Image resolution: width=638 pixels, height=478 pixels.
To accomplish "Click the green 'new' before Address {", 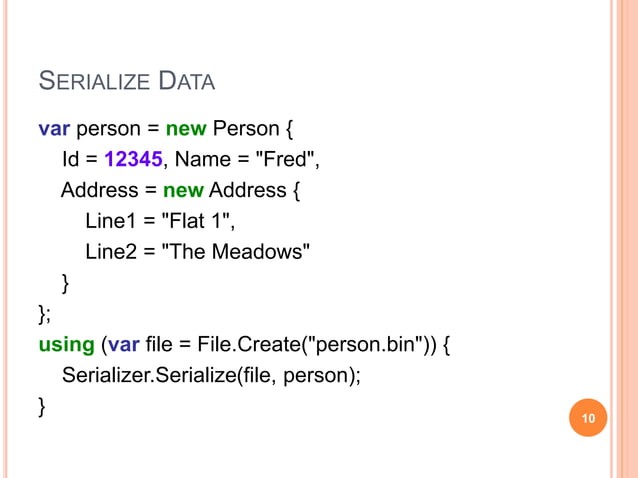I will 183,190.
